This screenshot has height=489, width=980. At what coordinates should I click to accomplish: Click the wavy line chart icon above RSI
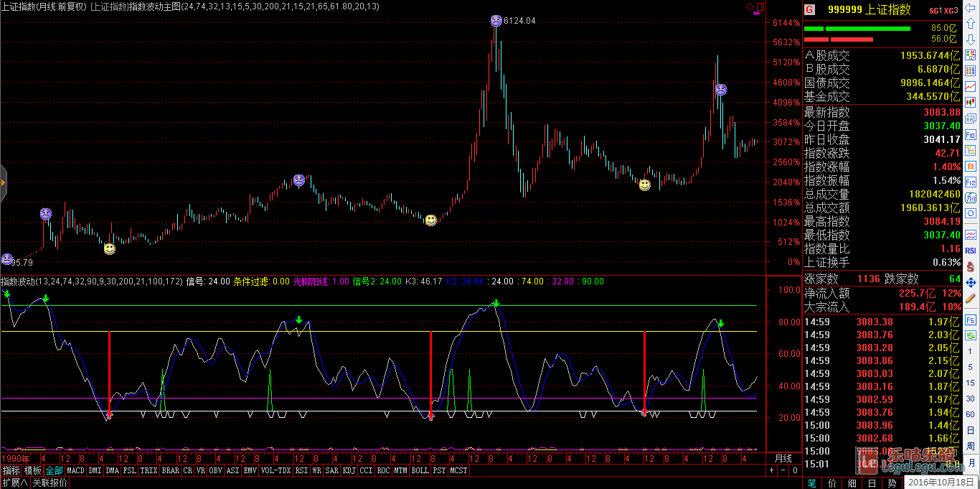point(971,235)
